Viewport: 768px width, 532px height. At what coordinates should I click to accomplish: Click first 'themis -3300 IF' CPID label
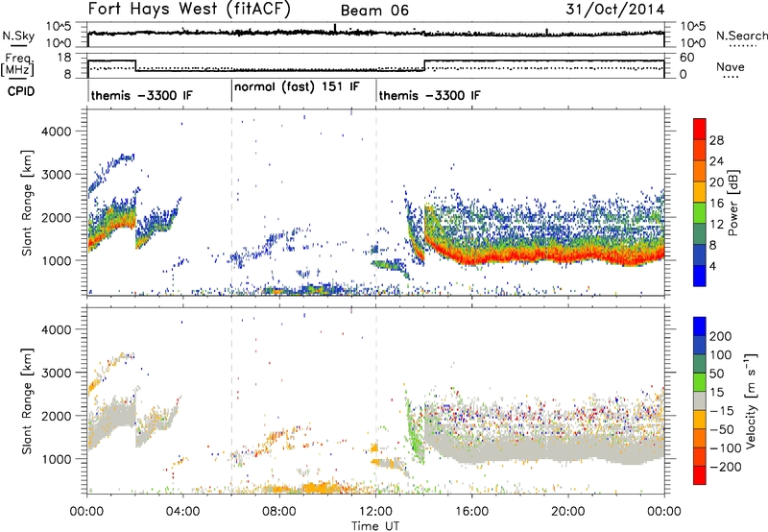(x=142, y=95)
